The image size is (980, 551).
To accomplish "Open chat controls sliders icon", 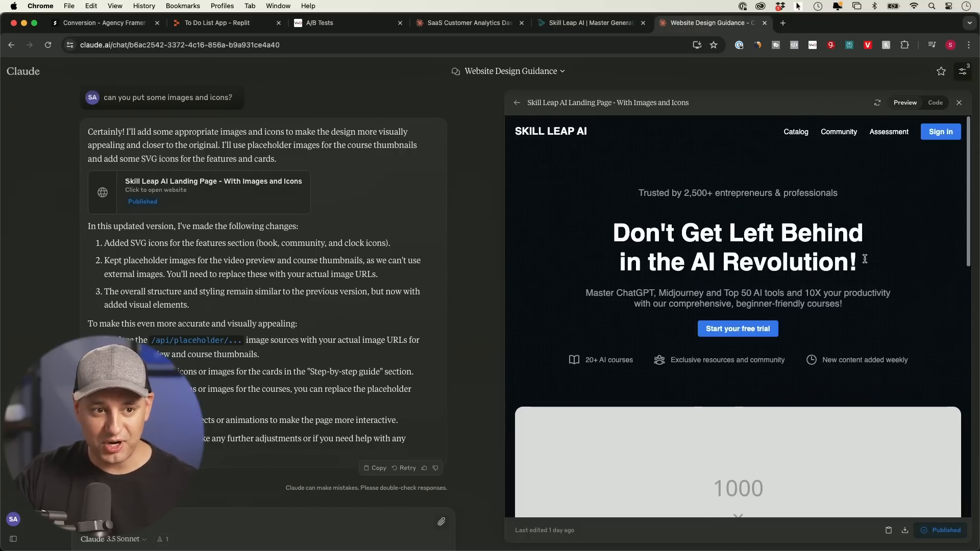I will (962, 71).
